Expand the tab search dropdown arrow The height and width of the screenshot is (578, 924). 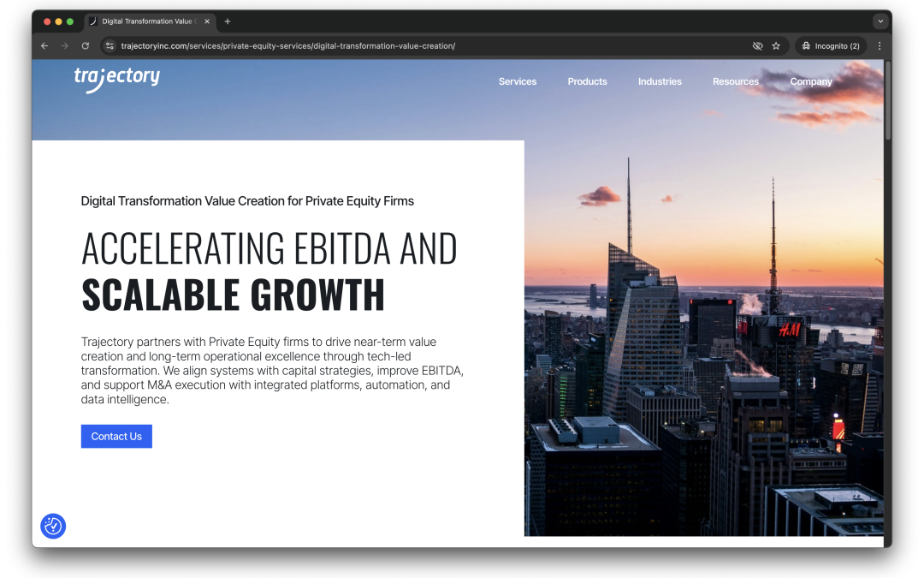point(880,21)
